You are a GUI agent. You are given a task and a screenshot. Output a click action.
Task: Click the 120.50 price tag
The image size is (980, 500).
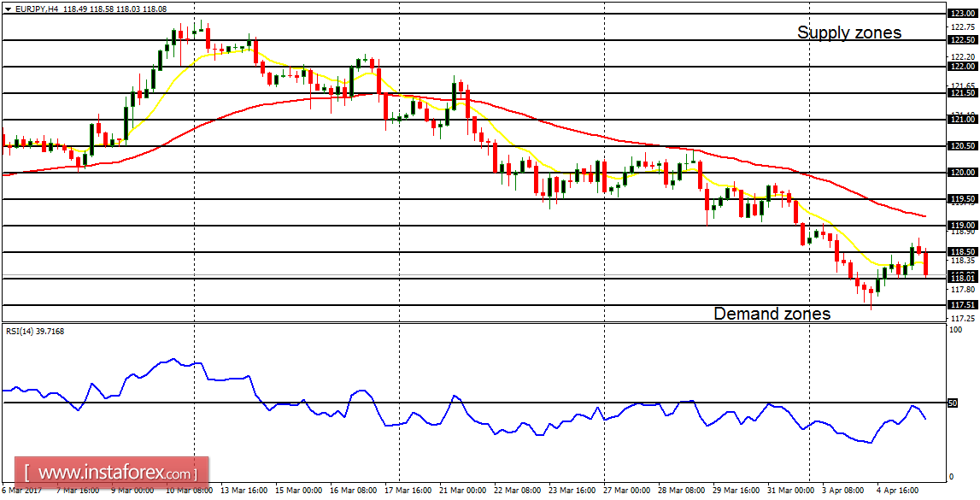coord(964,144)
